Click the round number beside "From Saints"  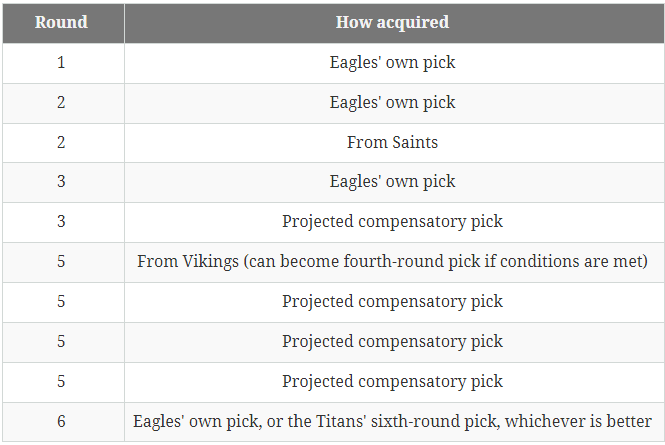(x=61, y=142)
